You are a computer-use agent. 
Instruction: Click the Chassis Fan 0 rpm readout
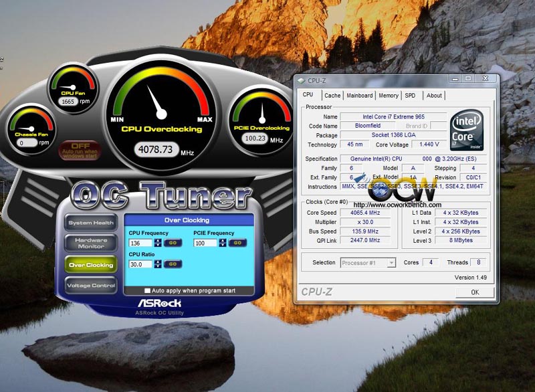tap(27, 142)
